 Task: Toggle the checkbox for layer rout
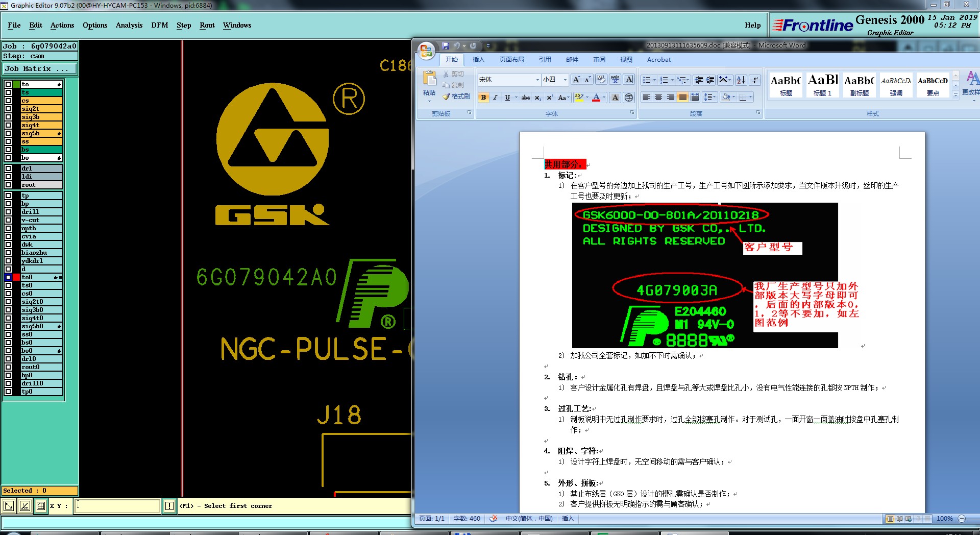click(x=8, y=185)
